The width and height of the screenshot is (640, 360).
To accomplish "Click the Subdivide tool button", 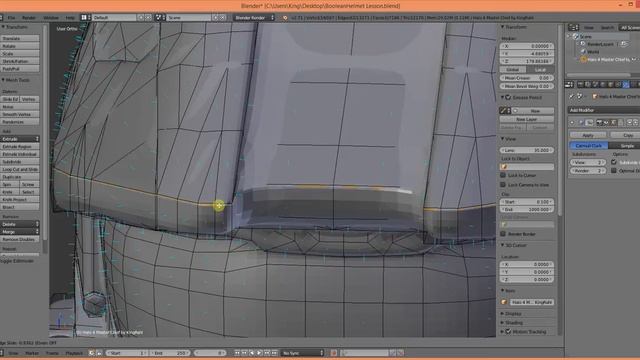I will [20, 162].
